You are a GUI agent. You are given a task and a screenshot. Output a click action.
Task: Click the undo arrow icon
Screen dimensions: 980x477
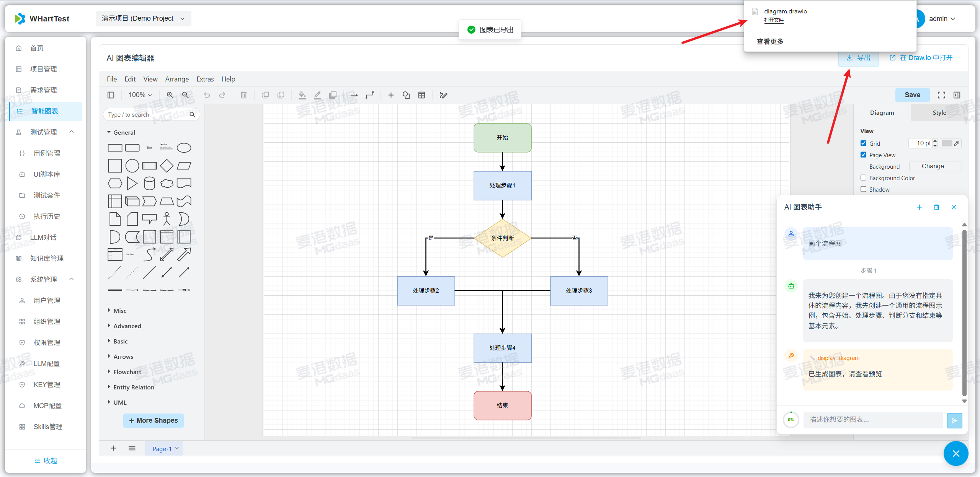pyautogui.click(x=207, y=95)
